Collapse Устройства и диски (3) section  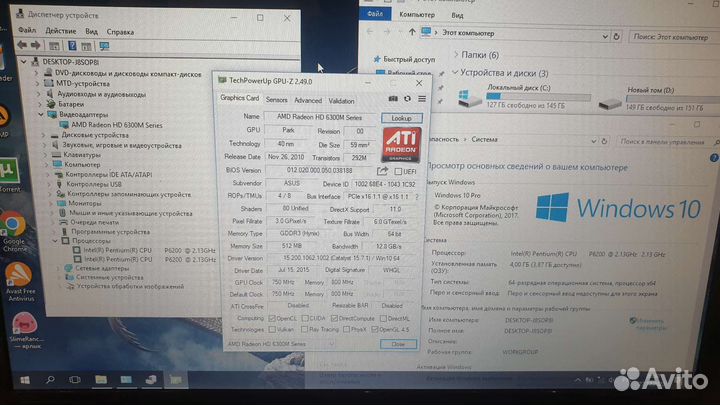point(455,72)
